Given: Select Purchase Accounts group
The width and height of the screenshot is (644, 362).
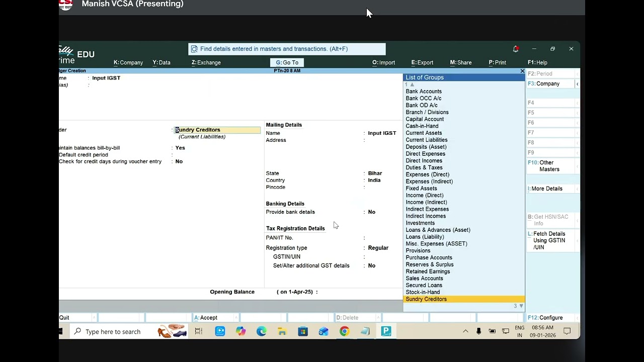Looking at the screenshot, I should point(429,258).
